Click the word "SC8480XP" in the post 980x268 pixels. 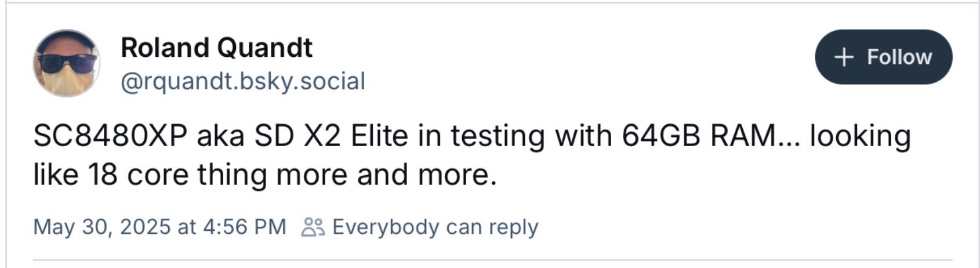(110, 136)
